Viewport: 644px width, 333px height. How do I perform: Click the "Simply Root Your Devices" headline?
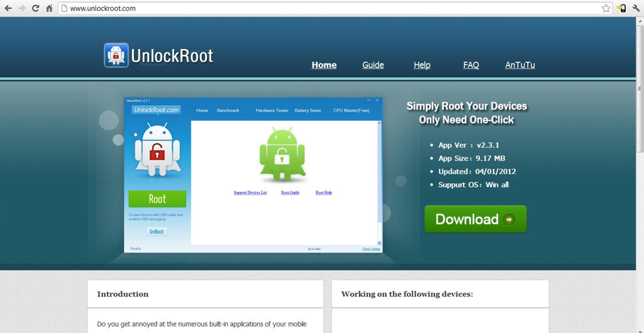(x=467, y=106)
